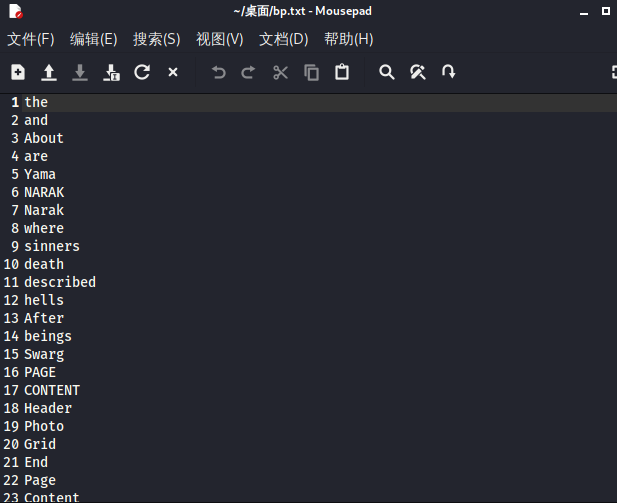Click "Narak" on line 7

point(44,210)
